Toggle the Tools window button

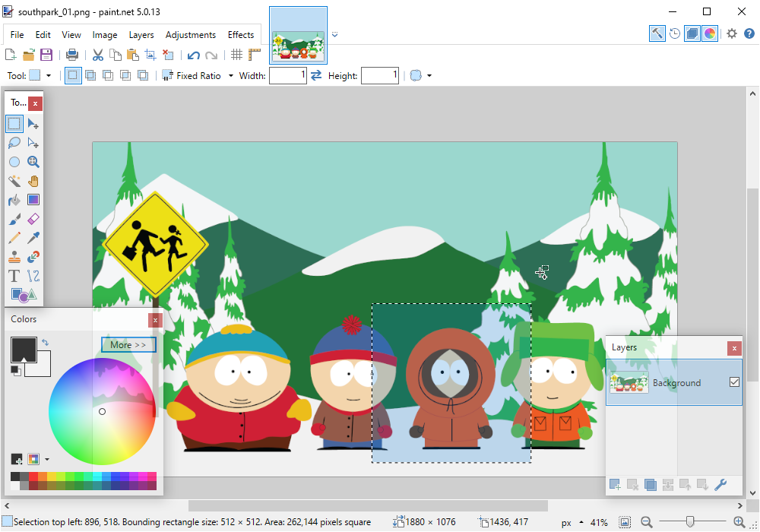pos(657,33)
